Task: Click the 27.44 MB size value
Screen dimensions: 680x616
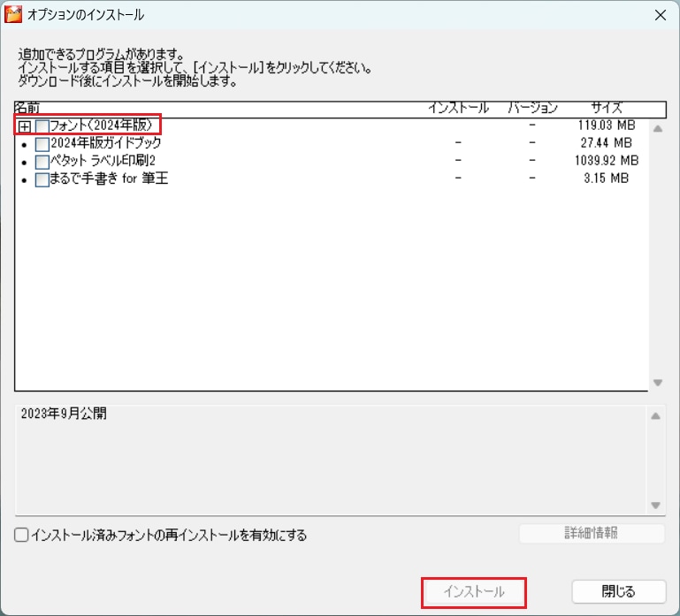Action: coord(607,142)
